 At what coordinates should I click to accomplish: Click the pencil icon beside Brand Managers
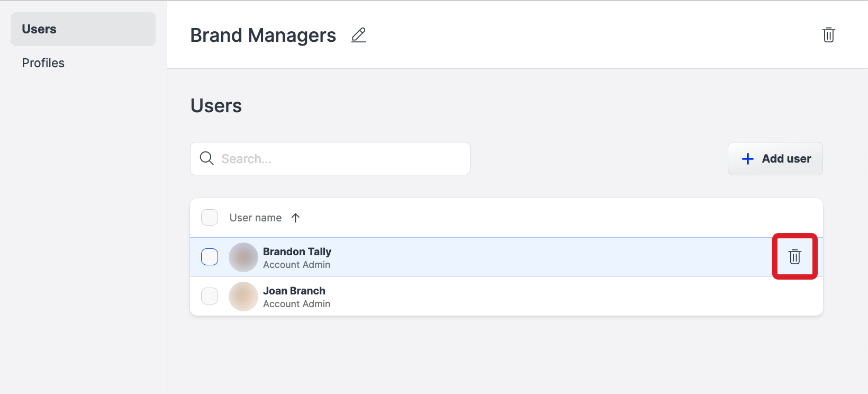click(x=359, y=35)
